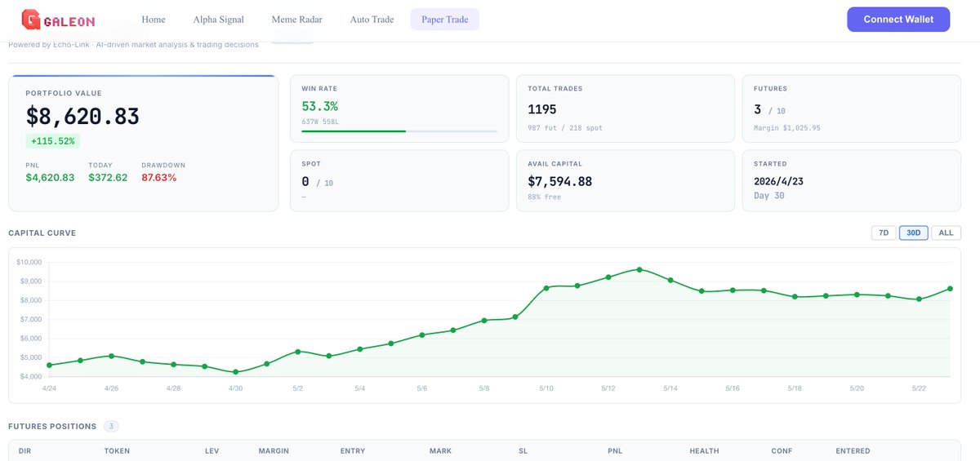
Task: Click the HEALTH column header
Action: pos(704,451)
